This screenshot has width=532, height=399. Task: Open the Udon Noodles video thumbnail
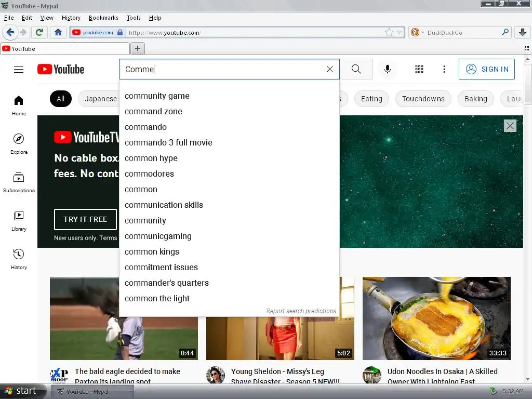click(x=436, y=318)
